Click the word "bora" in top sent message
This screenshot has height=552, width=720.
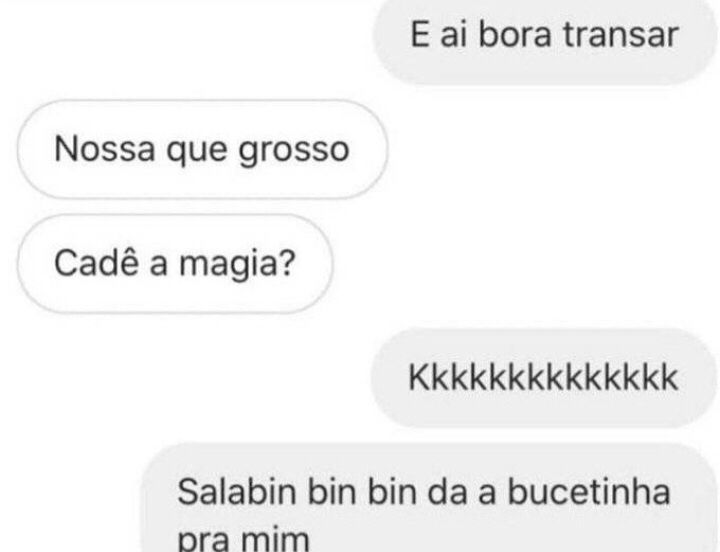pyautogui.click(x=515, y=34)
